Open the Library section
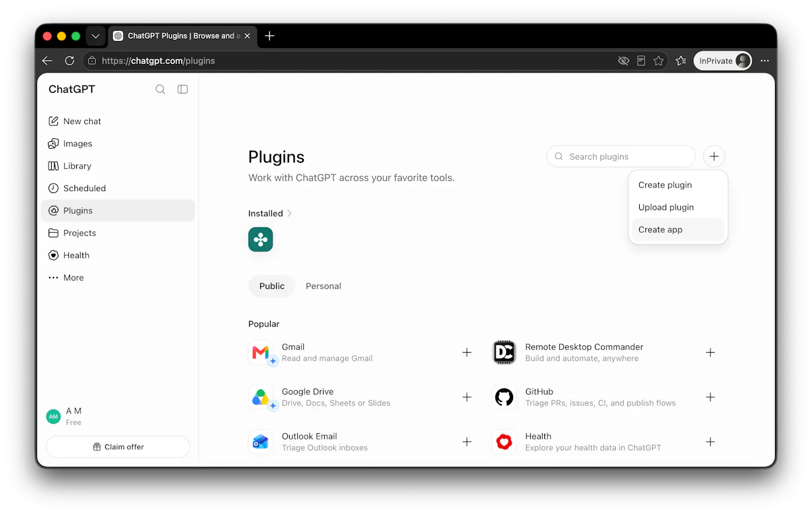Image resolution: width=812 pixels, height=515 pixels. [118, 166]
